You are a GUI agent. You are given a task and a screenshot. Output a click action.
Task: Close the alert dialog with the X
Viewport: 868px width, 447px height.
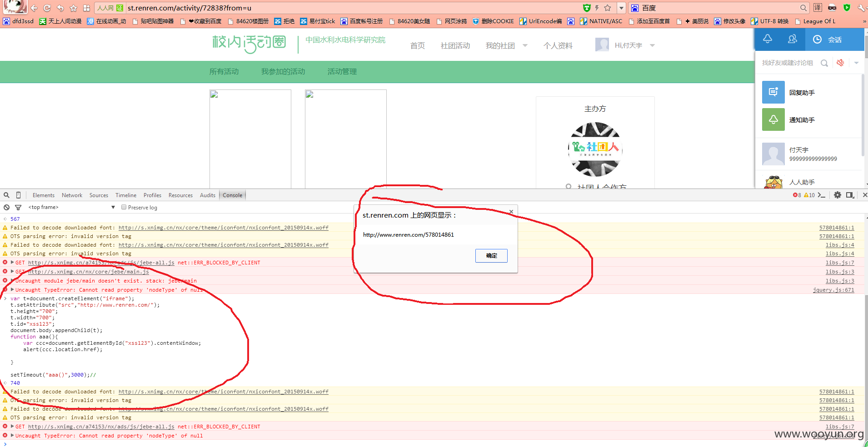point(511,212)
